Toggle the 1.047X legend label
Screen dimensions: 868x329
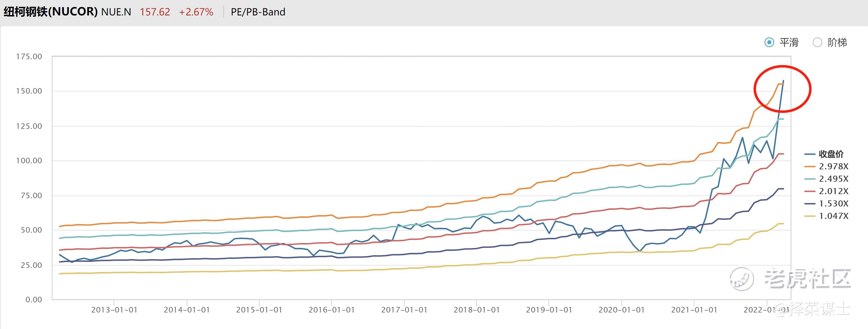click(833, 216)
